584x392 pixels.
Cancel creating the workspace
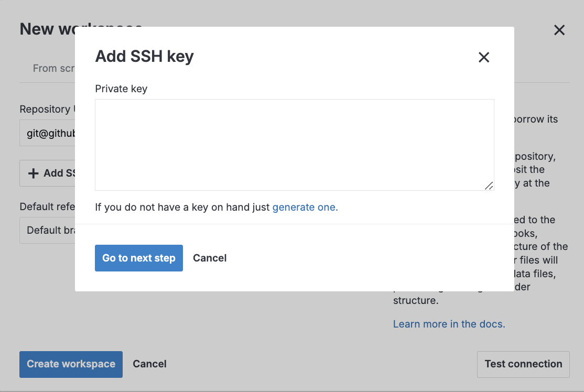[149, 364]
